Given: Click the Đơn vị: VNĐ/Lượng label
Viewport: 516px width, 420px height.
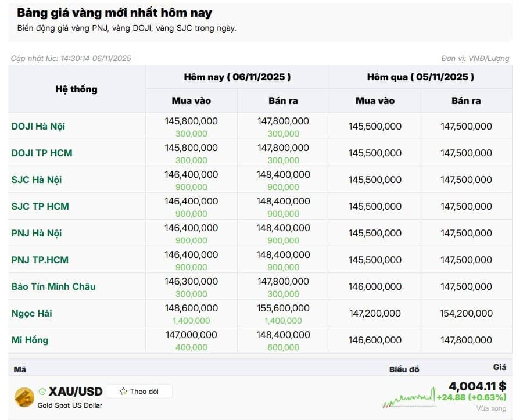Looking at the screenshot, I should coord(475,59).
